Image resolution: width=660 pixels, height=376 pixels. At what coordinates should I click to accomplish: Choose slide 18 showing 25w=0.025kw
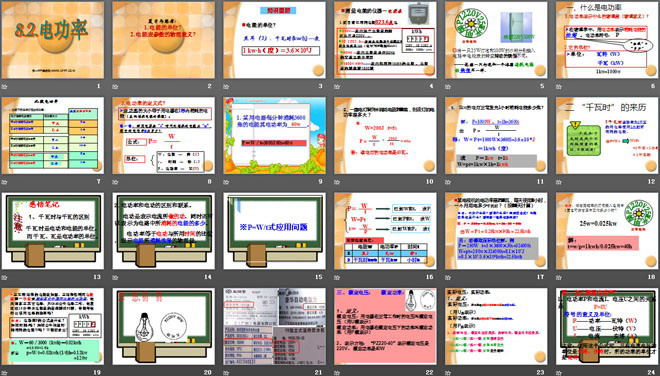pyautogui.click(x=607, y=231)
